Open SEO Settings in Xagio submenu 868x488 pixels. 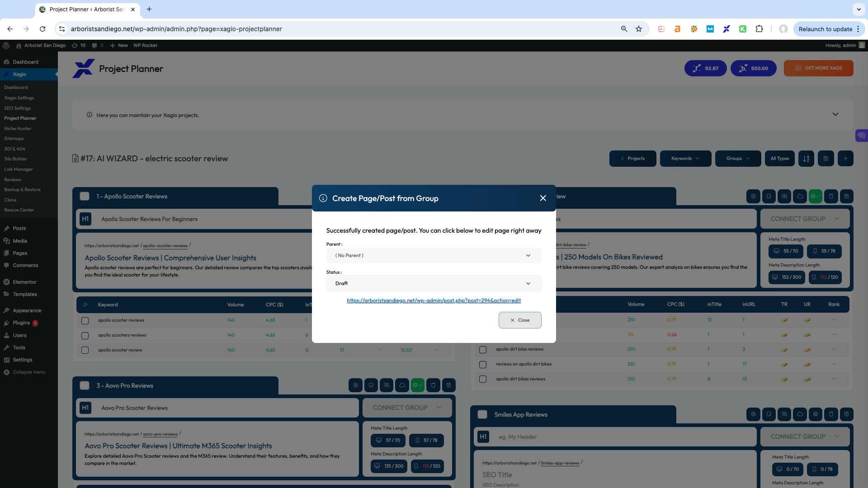(18, 108)
